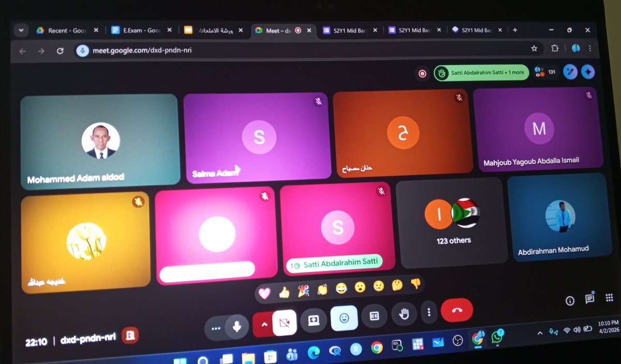Image resolution: width=621 pixels, height=364 pixels.
Task: Open raised hands pill Satti Abdalrahim Satti
Action: point(481,73)
